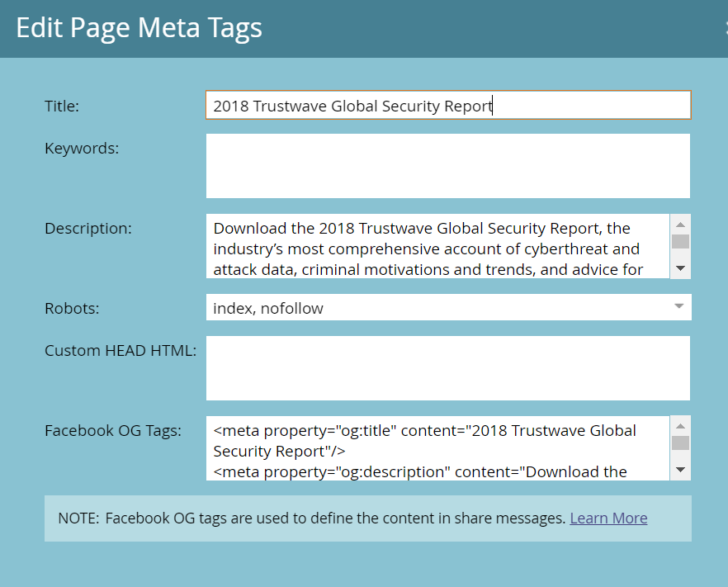The width and height of the screenshot is (728, 587).
Task: Click the Description scrollbar thumb
Action: tap(681, 241)
